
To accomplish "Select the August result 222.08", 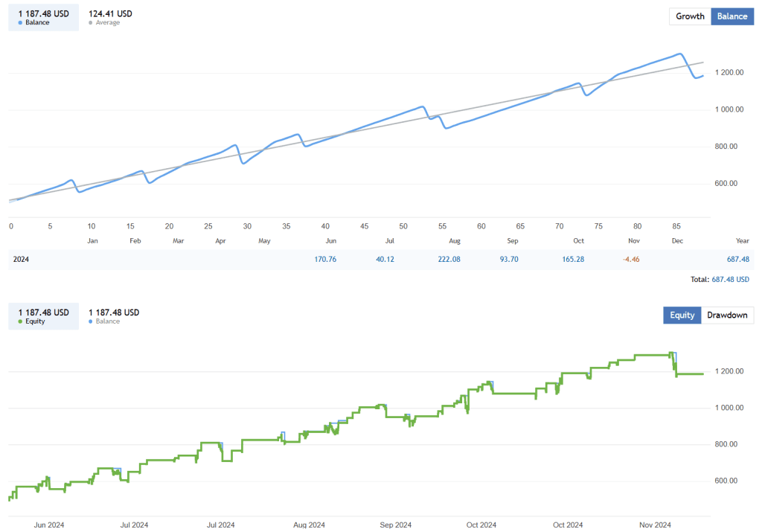I will click(448, 259).
